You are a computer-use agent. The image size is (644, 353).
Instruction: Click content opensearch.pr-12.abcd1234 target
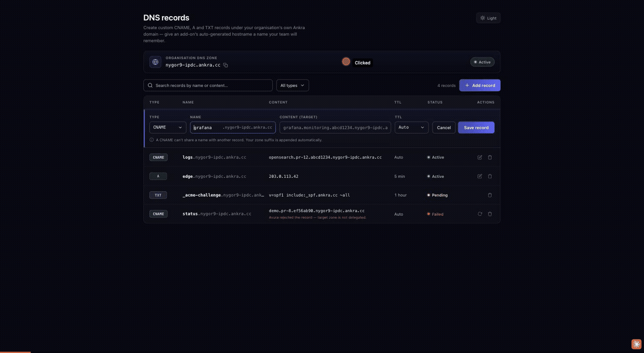pos(325,157)
